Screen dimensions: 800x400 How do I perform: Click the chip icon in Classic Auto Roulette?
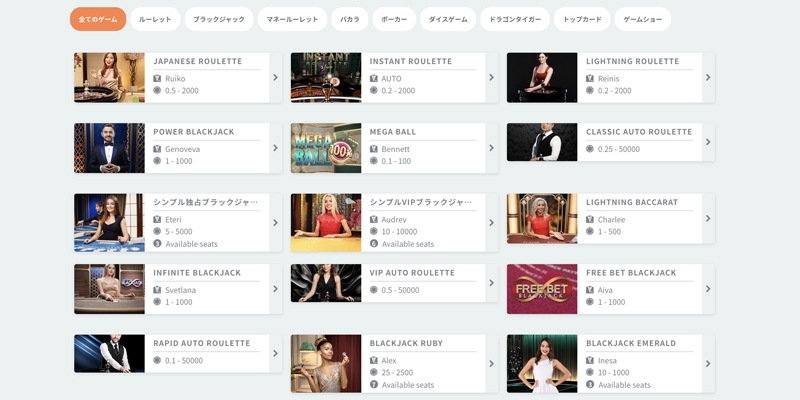(x=590, y=149)
